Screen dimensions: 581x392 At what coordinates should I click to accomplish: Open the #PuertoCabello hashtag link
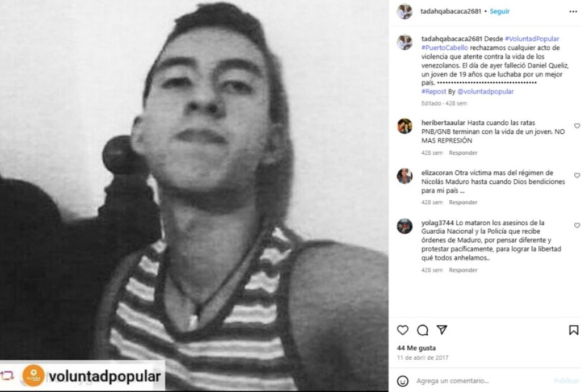click(x=445, y=48)
